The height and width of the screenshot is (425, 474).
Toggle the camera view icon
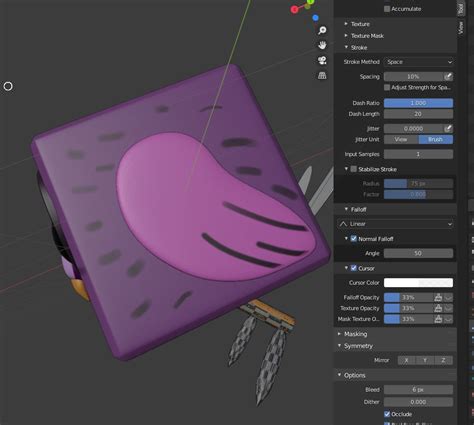(322, 60)
